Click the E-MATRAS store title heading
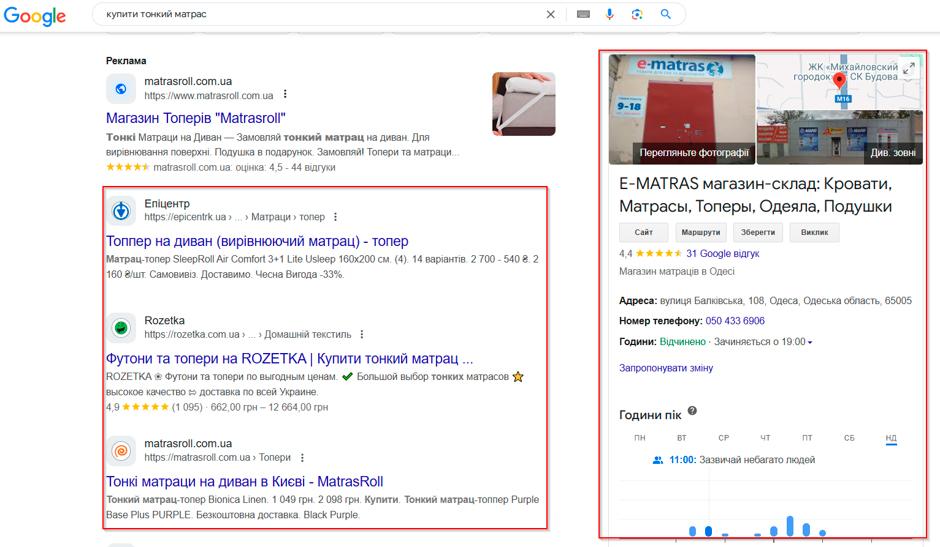This screenshot has height=547, width=940. 755,195
